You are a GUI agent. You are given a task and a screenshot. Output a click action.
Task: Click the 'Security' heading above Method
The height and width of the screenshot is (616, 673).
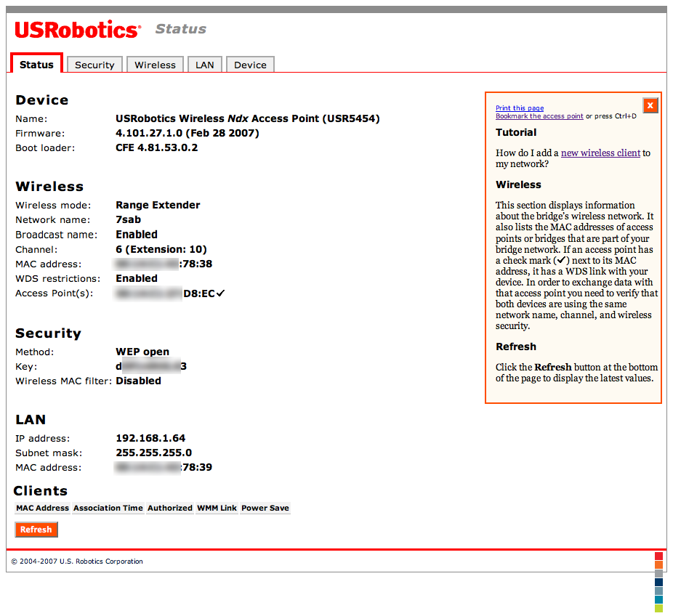point(48,333)
